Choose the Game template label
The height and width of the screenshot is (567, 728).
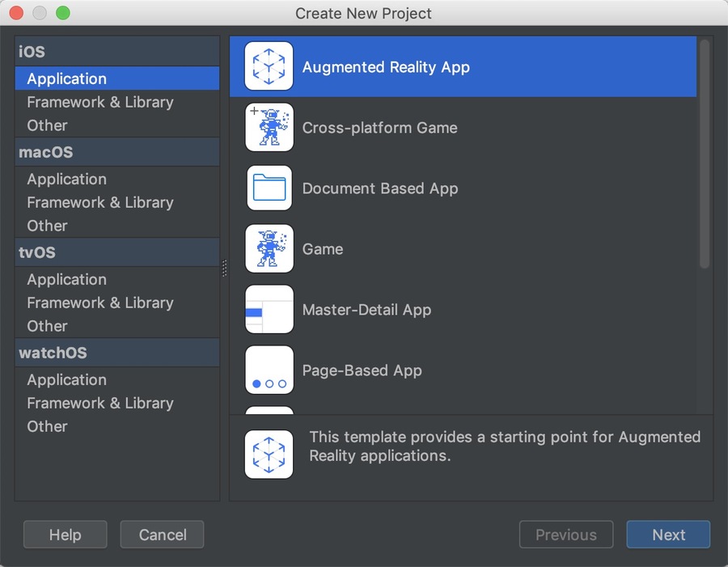(x=323, y=249)
